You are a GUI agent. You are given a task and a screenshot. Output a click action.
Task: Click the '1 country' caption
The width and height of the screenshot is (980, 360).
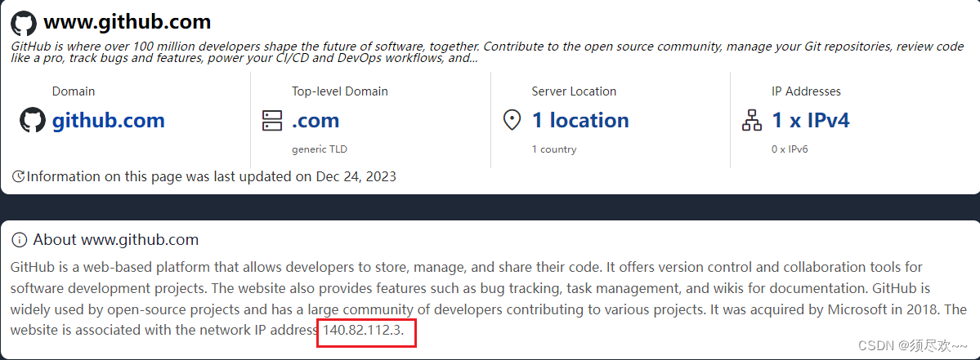click(x=553, y=149)
